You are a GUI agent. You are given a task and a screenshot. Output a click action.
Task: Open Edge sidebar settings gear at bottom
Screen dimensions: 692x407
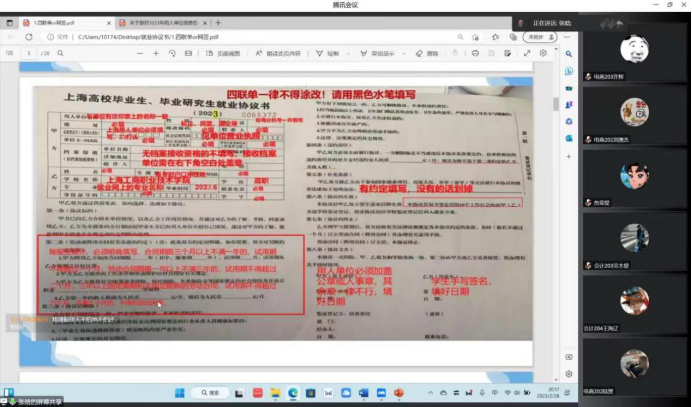(569, 374)
